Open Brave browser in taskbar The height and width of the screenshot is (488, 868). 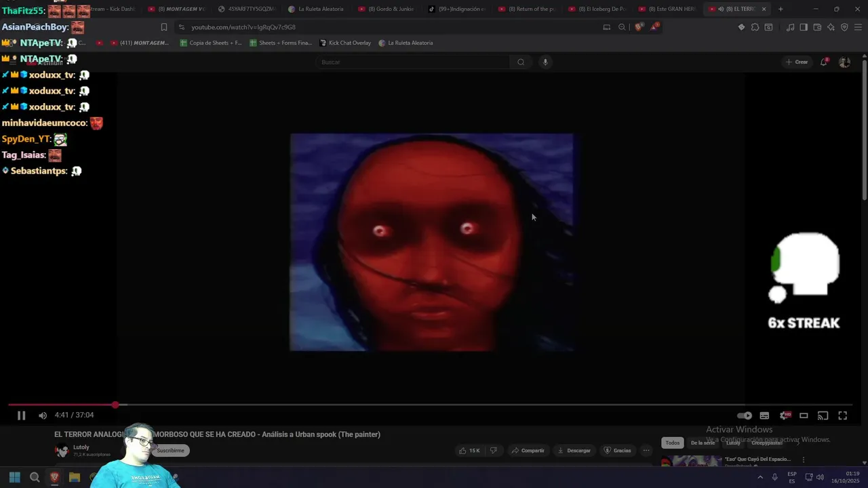click(x=54, y=477)
